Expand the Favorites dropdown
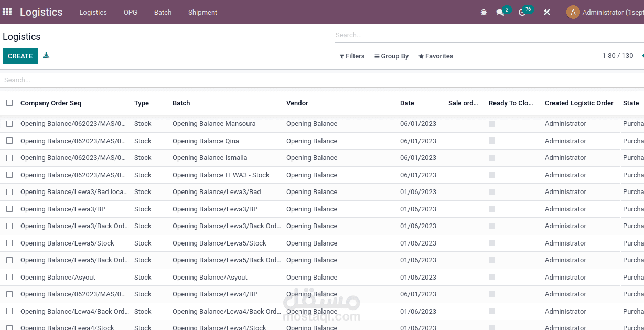Image resolution: width=644 pixels, height=330 pixels. click(436, 56)
